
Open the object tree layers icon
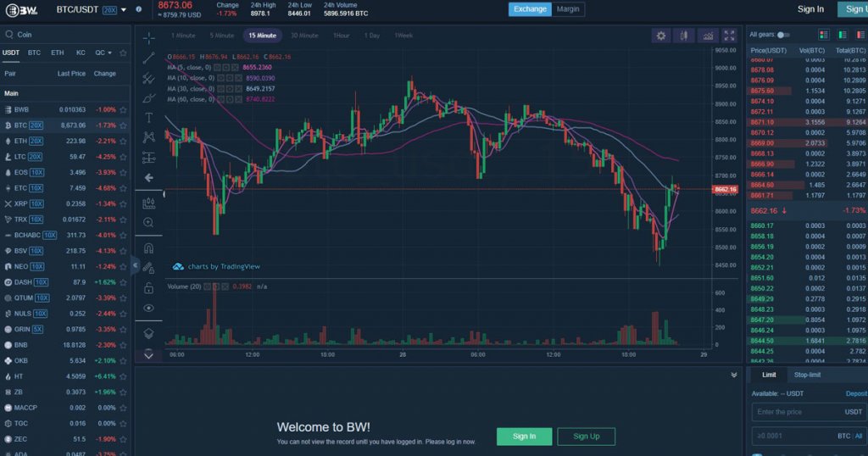[x=148, y=334]
